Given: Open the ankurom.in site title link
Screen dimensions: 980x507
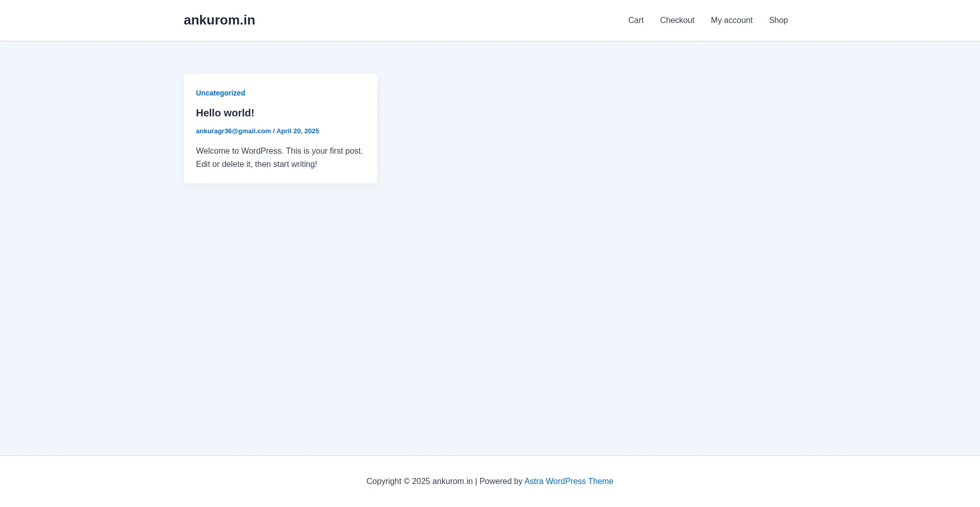Looking at the screenshot, I should [219, 20].
